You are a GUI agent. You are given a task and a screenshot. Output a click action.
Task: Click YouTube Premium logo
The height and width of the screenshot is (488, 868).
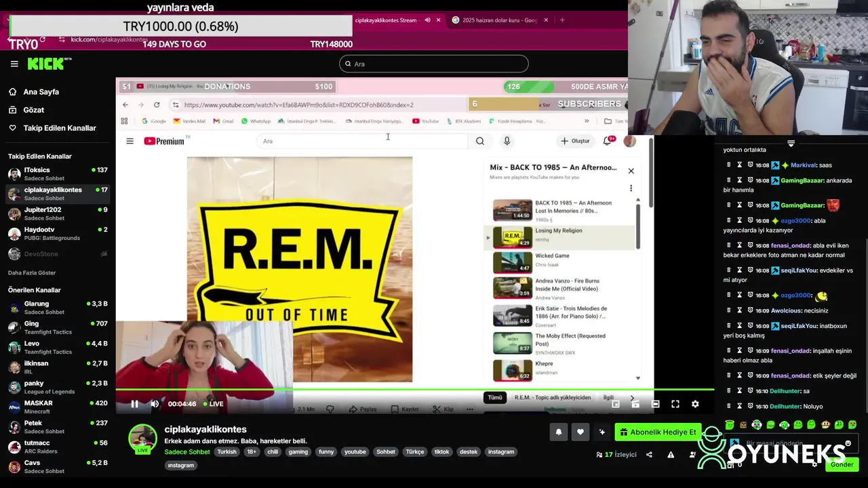pyautogui.click(x=164, y=141)
